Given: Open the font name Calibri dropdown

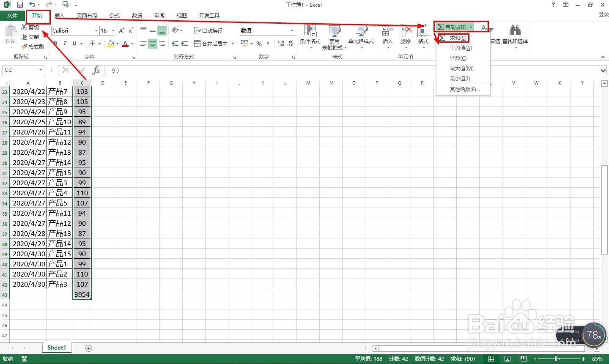Looking at the screenshot, I should 96,30.
